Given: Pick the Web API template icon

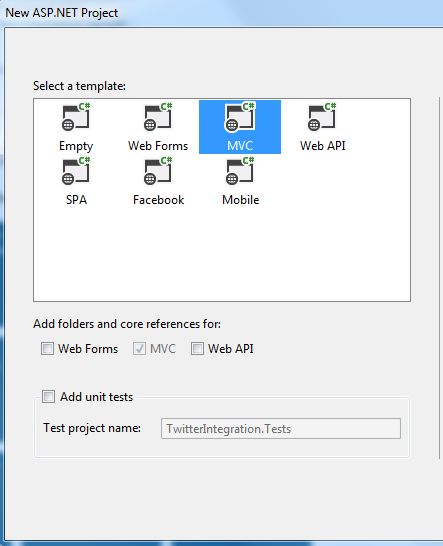Looking at the screenshot, I should click(x=322, y=117).
